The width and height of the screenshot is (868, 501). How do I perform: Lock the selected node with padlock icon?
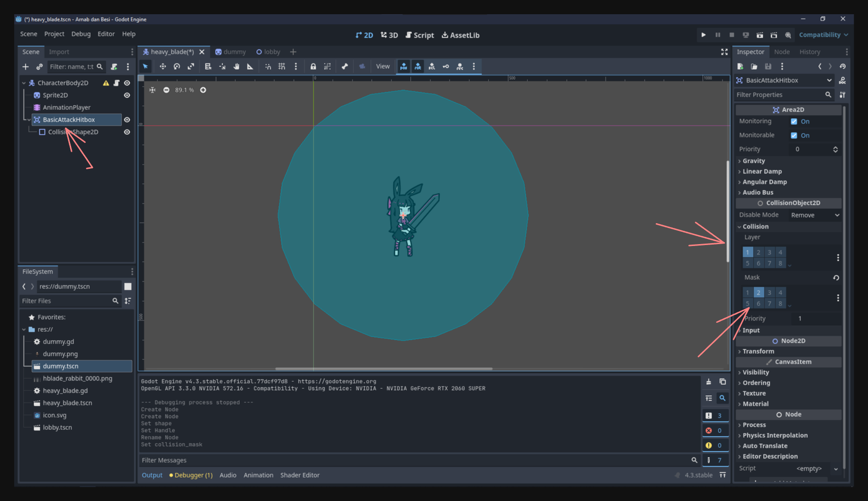pyautogui.click(x=313, y=66)
